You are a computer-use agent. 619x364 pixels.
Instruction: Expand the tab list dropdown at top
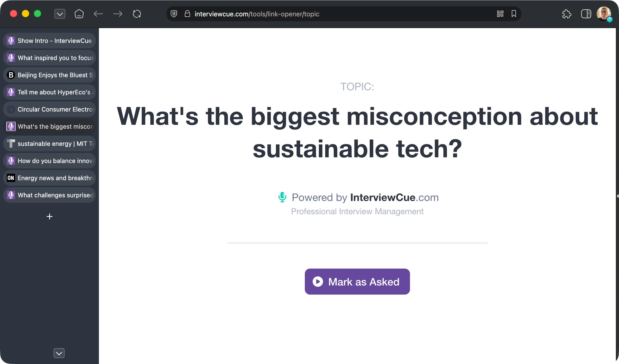coord(60,14)
